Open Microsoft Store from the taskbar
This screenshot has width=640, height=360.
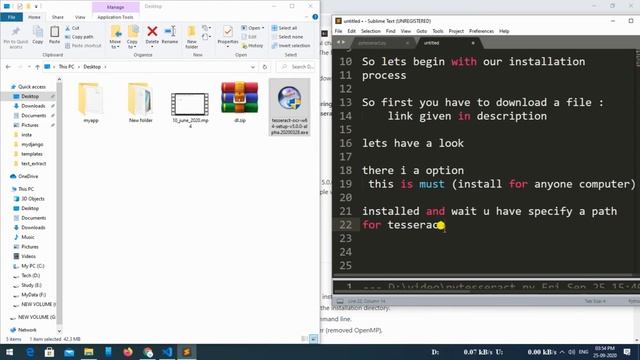pos(49,352)
